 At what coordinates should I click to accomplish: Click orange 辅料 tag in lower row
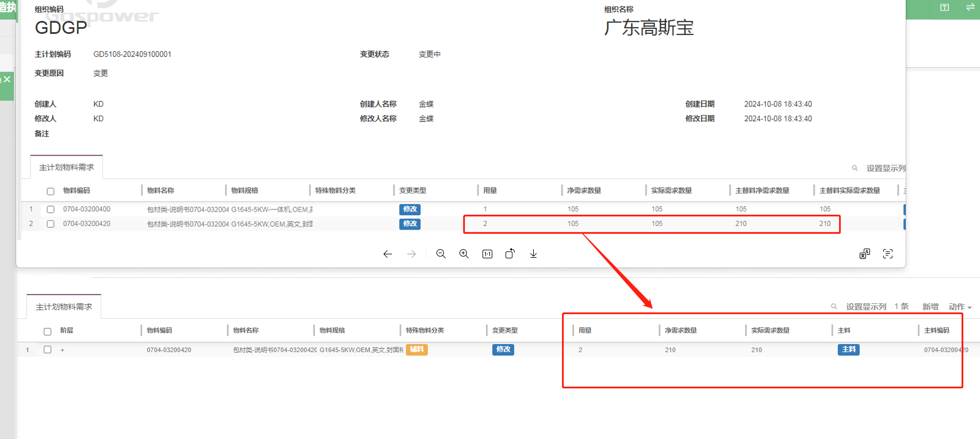tap(417, 349)
